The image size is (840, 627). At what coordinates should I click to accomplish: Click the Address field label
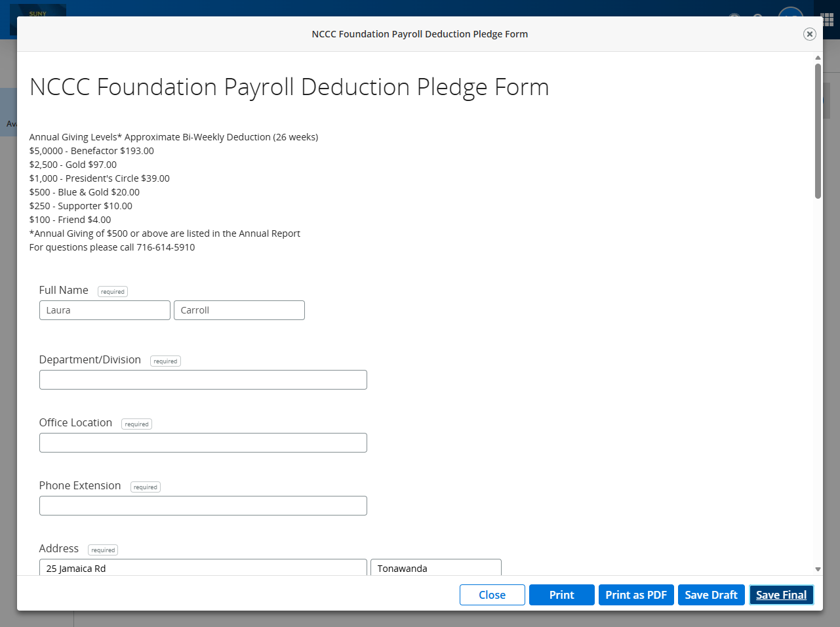tap(59, 548)
